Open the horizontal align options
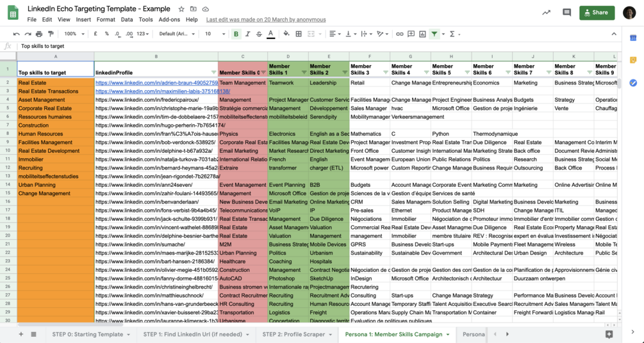 [334, 34]
